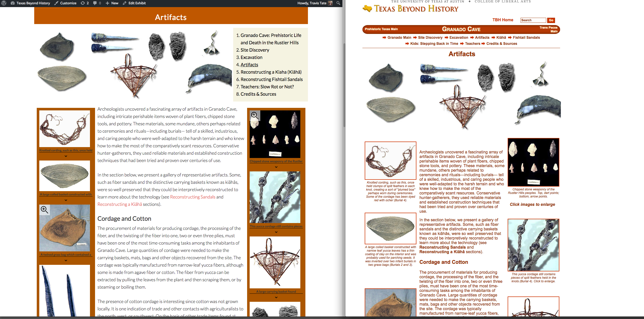
Task: Click the Travis Tate avatar image
Action: tap(330, 3)
